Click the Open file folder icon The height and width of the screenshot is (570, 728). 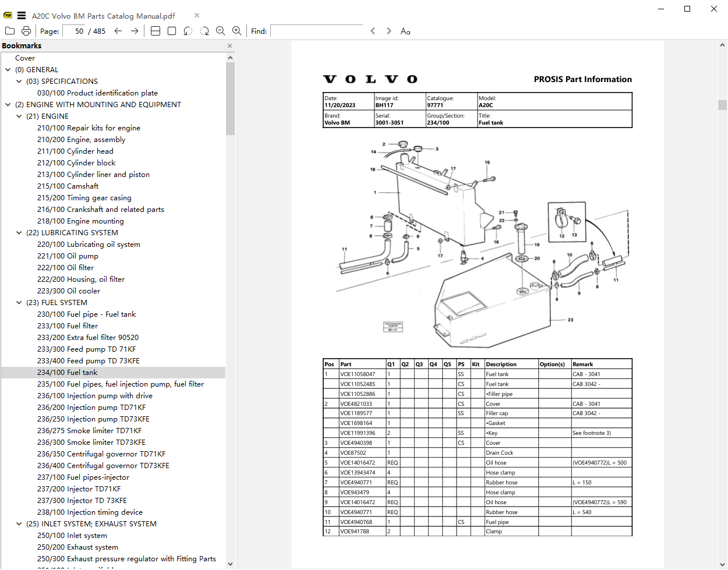[10, 31]
